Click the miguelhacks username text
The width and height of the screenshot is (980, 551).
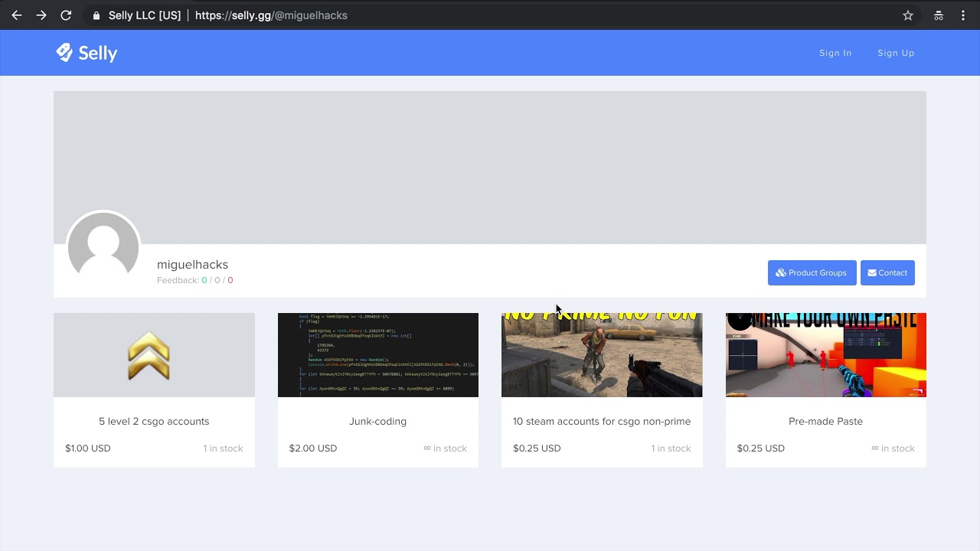[192, 265]
